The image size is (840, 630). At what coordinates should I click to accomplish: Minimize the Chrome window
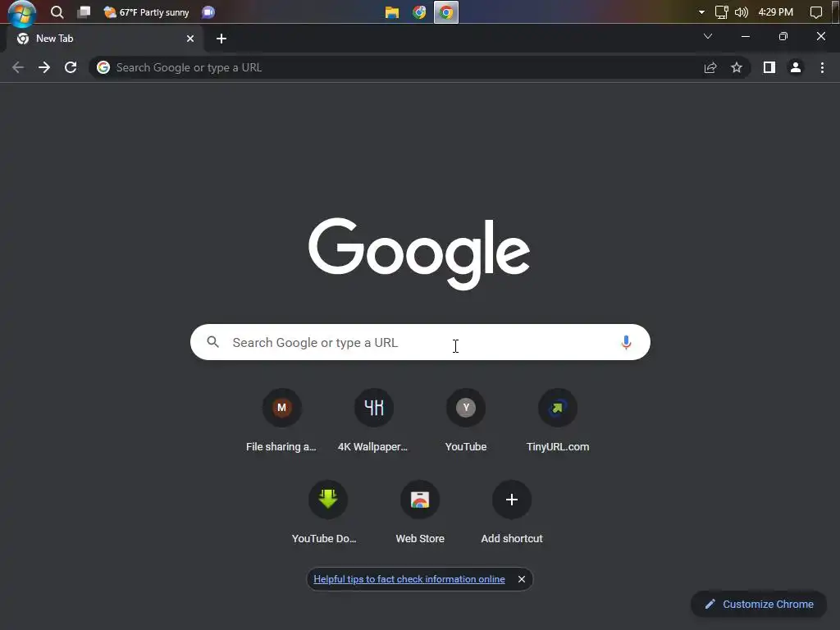click(745, 36)
